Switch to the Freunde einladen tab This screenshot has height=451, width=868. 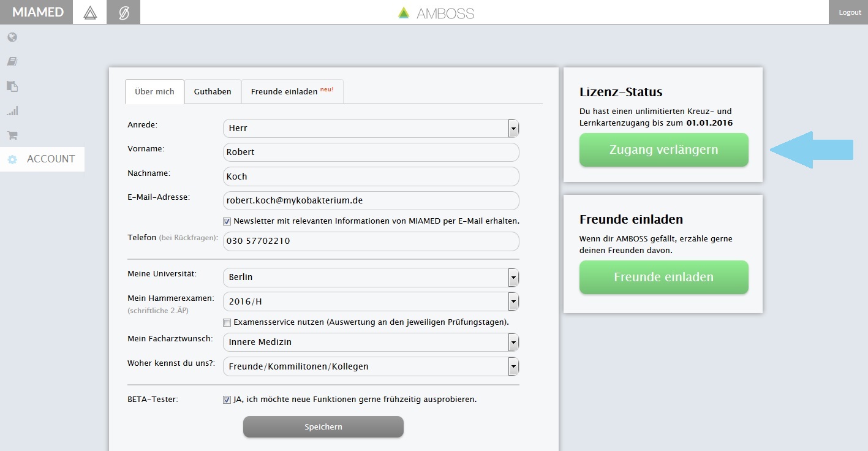click(292, 91)
